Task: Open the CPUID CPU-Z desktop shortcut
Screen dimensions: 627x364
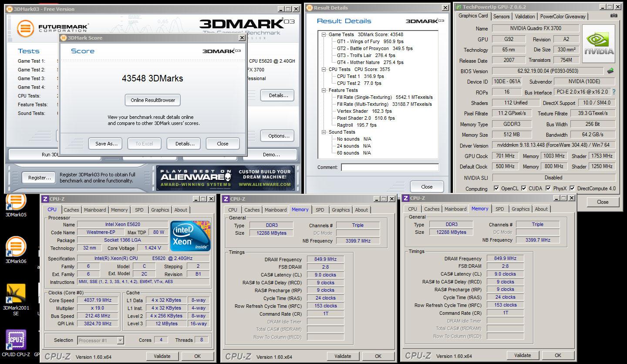Action: coord(16,343)
